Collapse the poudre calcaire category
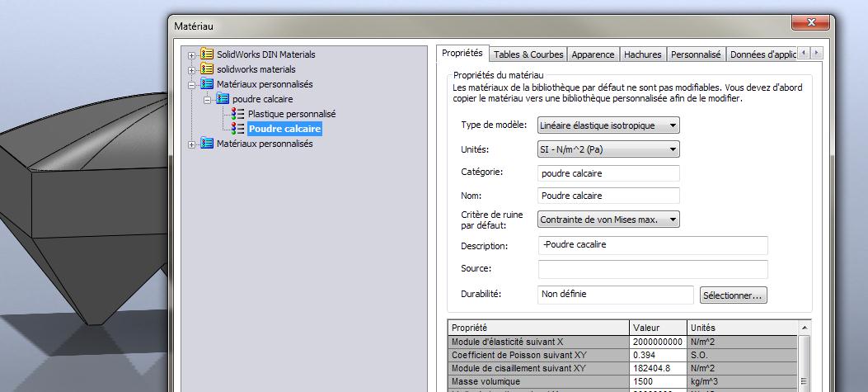Image resolution: width=868 pixels, height=392 pixels. tap(208, 100)
